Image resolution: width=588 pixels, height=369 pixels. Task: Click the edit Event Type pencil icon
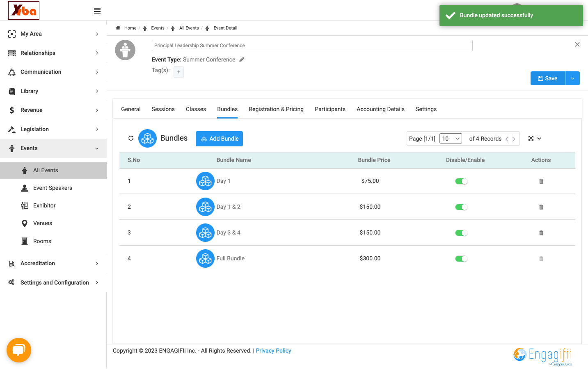(242, 59)
